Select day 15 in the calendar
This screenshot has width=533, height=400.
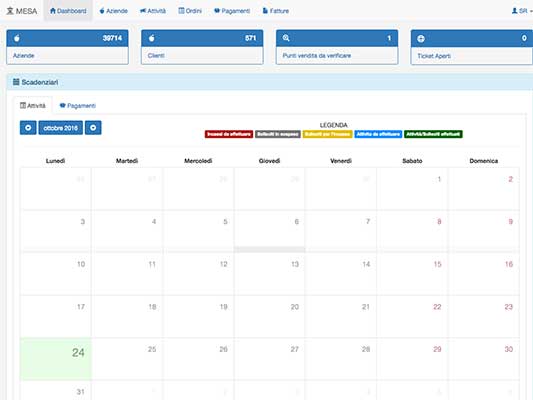coord(437,264)
